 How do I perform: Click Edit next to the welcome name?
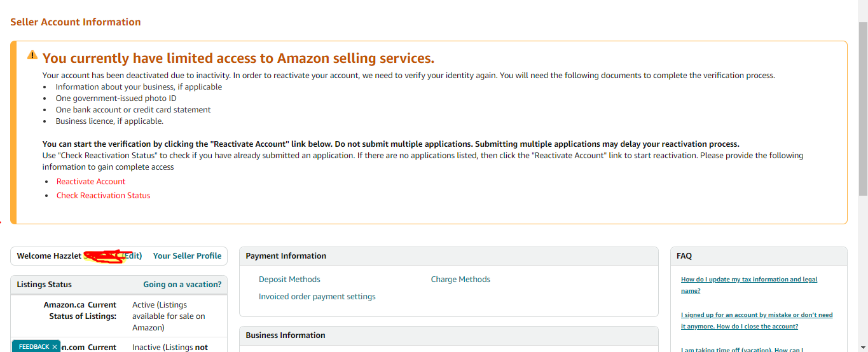tap(132, 255)
